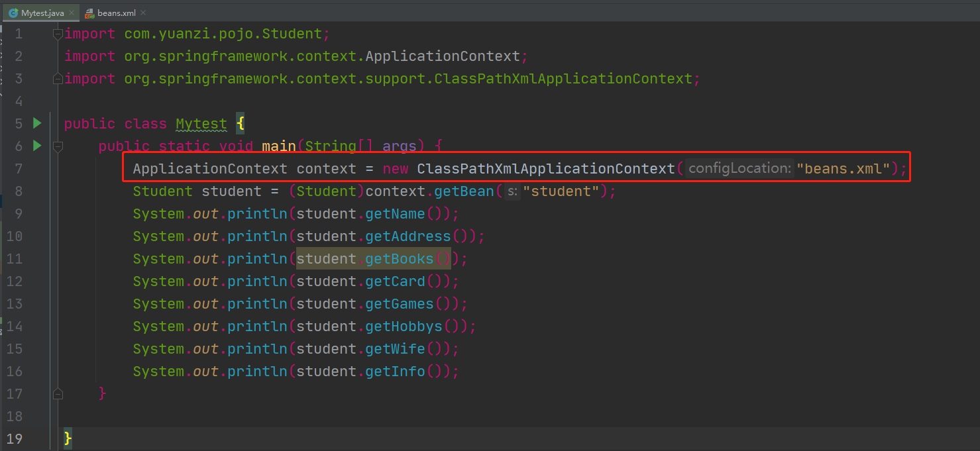980x451 pixels.
Task: Click the String[] args parameter
Action: tap(360, 146)
